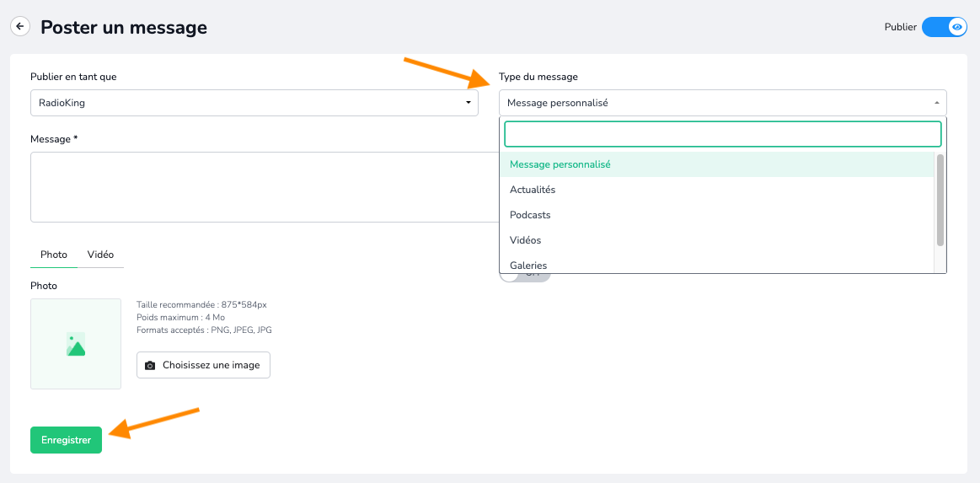Choose the Vidéos option
Viewport: 980px width, 483px height.
[x=716, y=240]
